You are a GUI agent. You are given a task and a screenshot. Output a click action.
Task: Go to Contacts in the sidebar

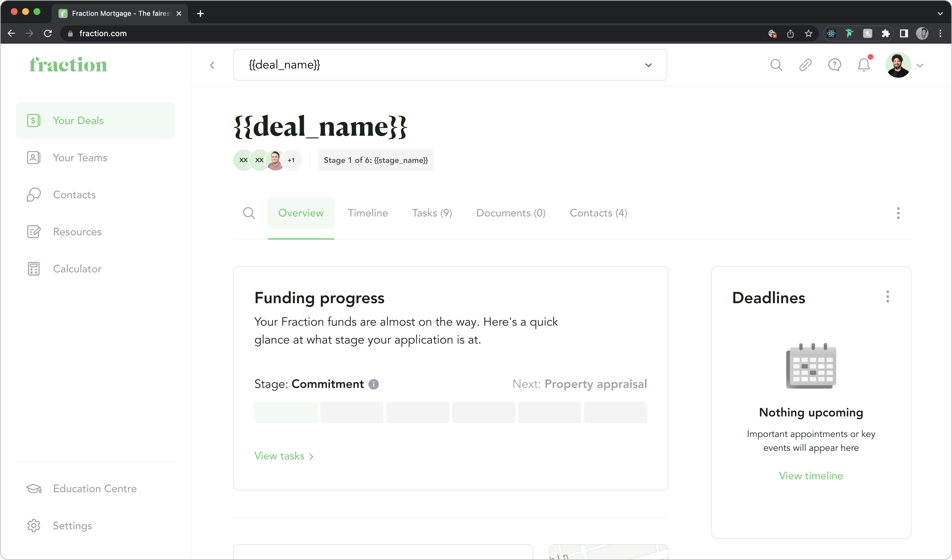tap(95, 195)
